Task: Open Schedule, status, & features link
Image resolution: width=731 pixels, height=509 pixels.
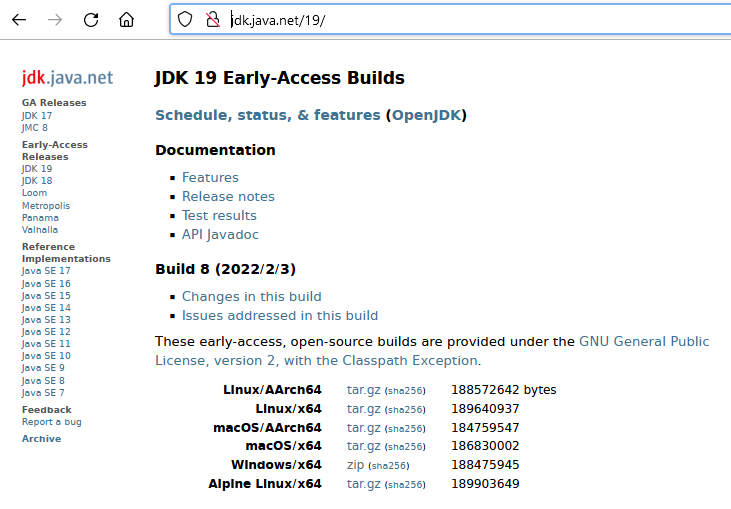Action: 268,115
